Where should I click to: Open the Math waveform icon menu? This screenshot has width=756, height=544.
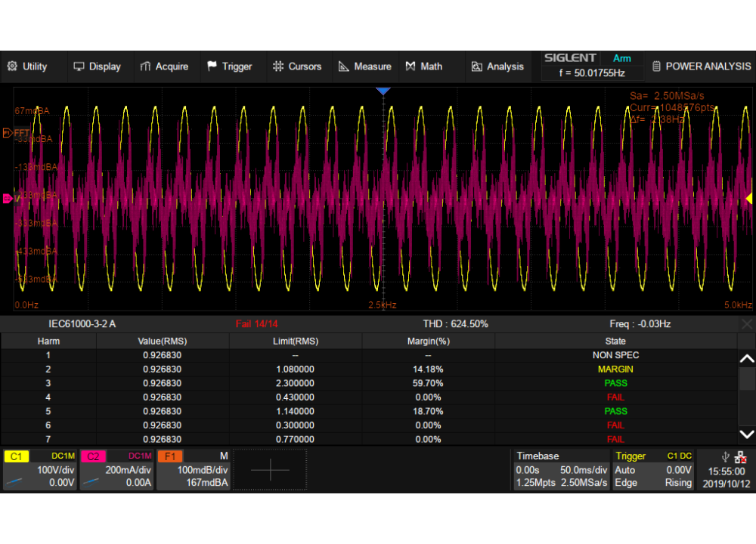411,66
